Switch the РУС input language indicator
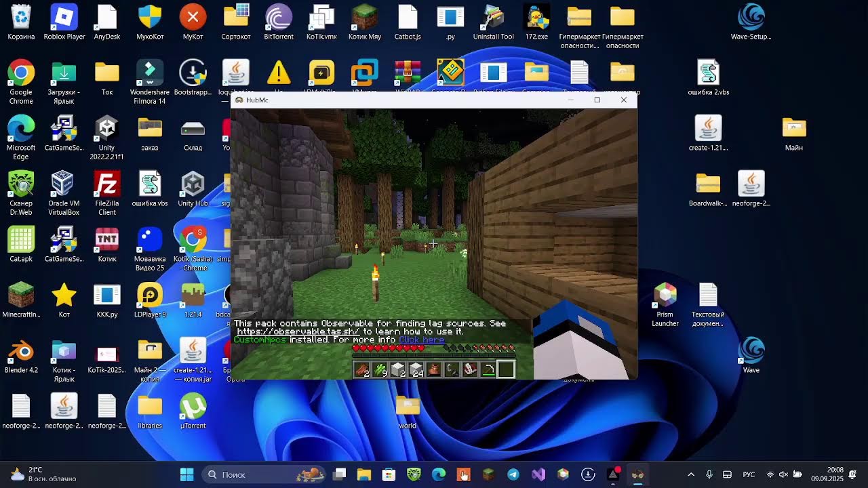 [749, 474]
